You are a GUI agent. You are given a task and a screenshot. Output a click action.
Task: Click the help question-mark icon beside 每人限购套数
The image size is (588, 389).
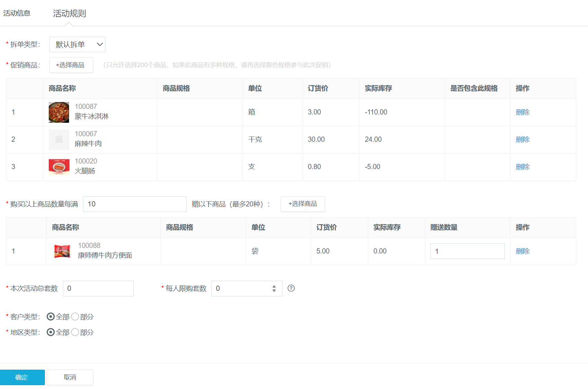[291, 288]
